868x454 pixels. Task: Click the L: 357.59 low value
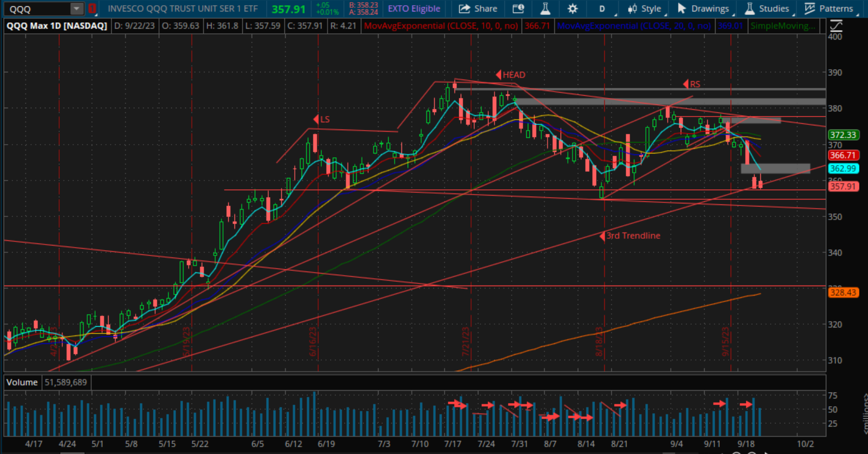pyautogui.click(x=263, y=25)
